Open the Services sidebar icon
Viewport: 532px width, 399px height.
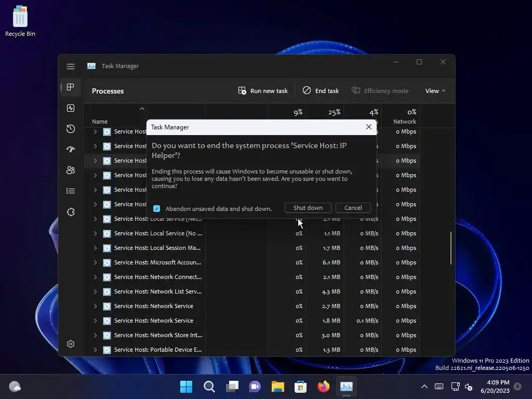(x=71, y=212)
